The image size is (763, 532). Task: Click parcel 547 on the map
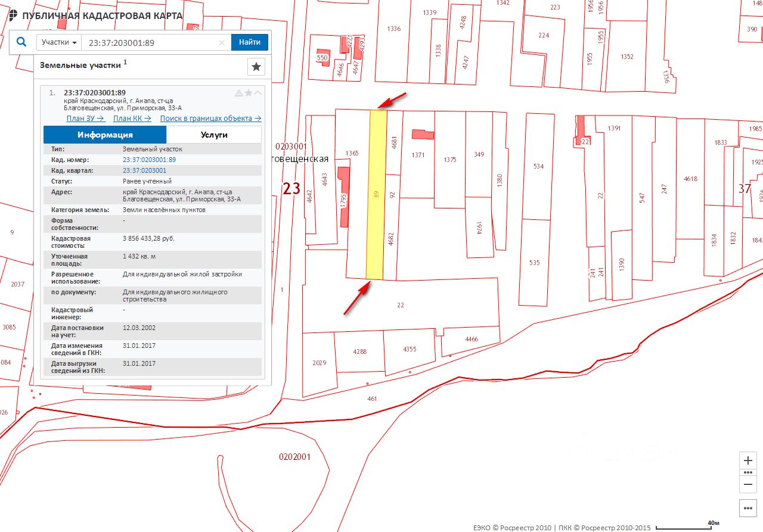643,197
